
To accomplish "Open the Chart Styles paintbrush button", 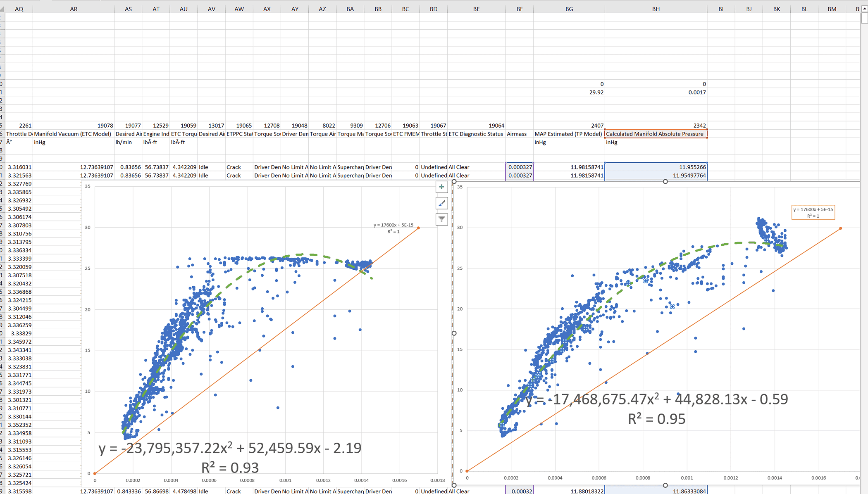I will pos(441,203).
